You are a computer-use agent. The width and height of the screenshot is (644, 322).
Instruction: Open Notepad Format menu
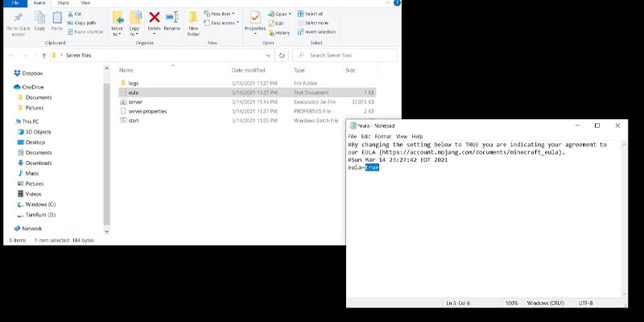point(383,136)
